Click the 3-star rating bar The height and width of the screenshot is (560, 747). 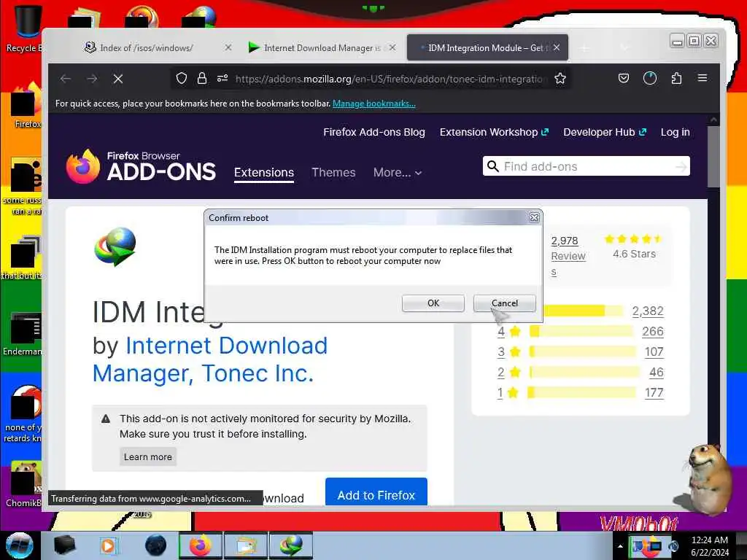click(x=582, y=352)
